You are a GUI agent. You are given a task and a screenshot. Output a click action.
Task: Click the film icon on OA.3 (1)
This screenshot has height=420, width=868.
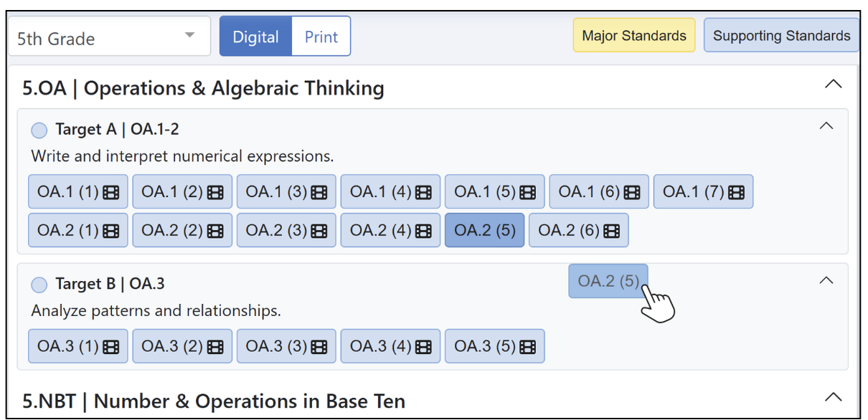click(111, 347)
